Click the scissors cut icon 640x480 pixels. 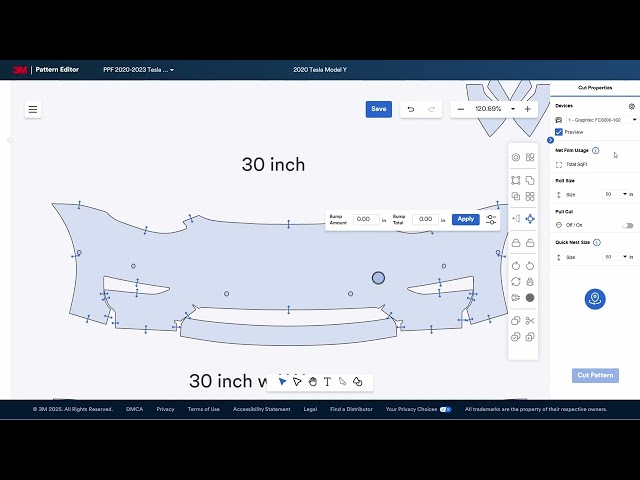(530, 321)
